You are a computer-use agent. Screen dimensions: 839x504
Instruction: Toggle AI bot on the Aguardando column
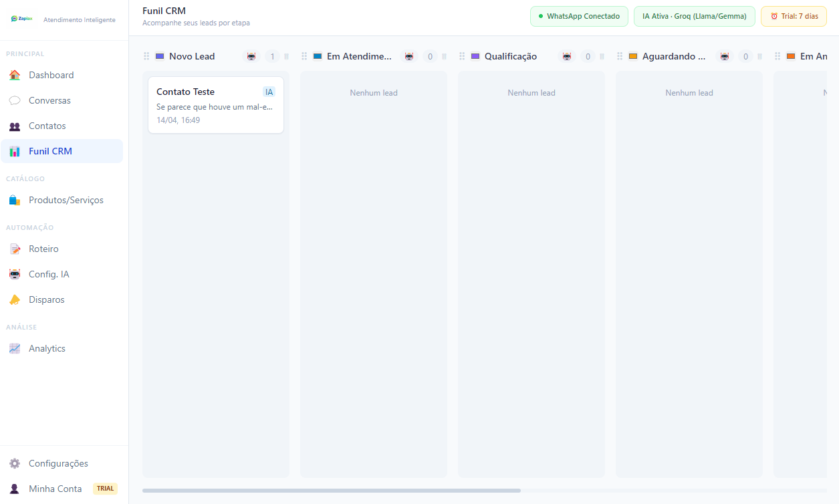point(724,57)
